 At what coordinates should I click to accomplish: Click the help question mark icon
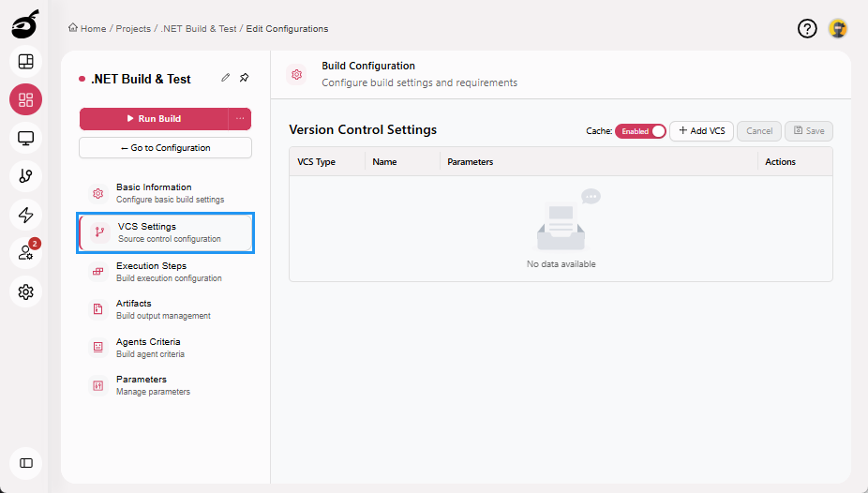click(807, 28)
